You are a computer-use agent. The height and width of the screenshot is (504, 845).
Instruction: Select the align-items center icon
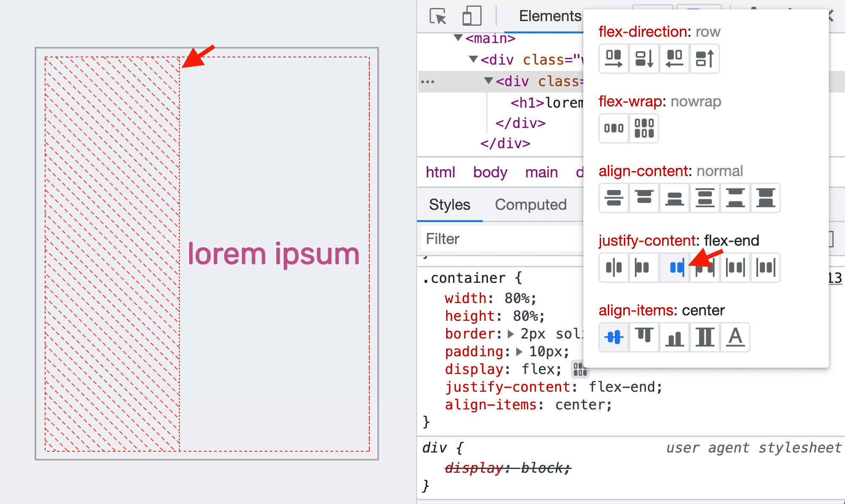(x=614, y=336)
